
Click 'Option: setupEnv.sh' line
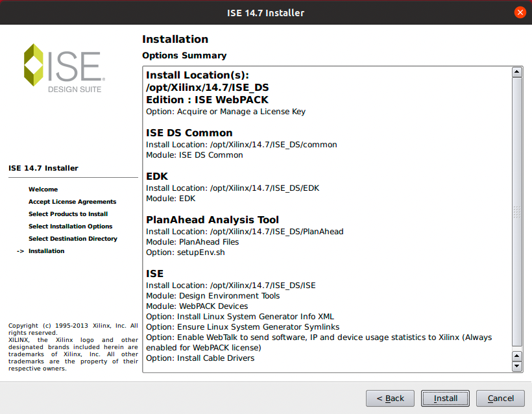coord(186,252)
